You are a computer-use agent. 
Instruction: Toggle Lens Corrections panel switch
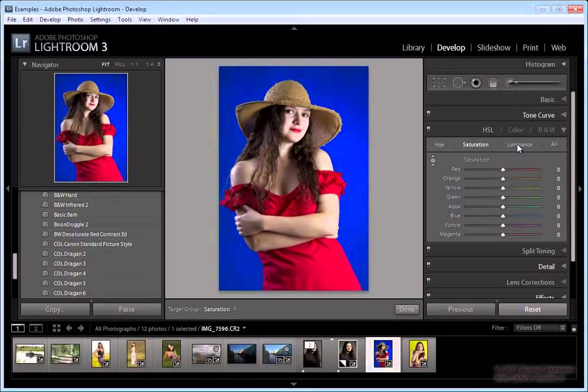(x=428, y=281)
